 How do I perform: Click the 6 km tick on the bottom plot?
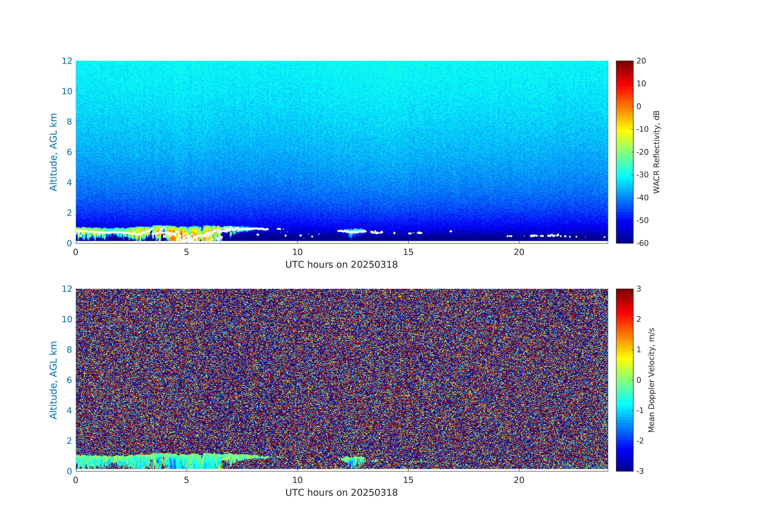69,380
